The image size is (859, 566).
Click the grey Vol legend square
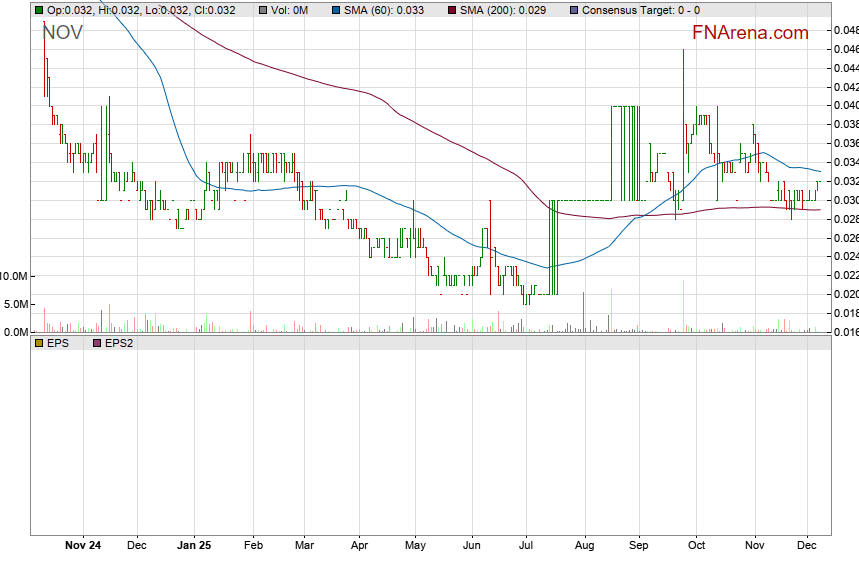coord(263,10)
